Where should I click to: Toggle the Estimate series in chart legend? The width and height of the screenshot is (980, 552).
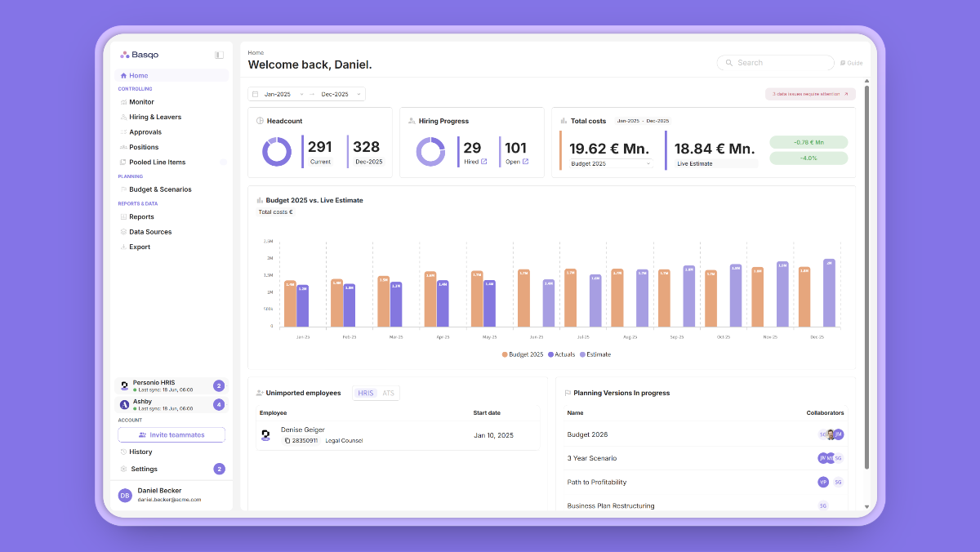[x=595, y=354]
